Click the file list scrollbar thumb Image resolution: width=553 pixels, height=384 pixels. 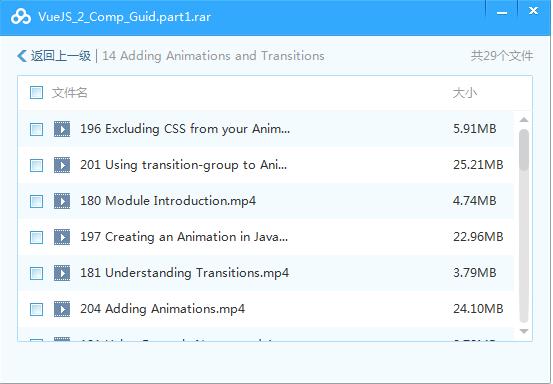tap(524, 150)
